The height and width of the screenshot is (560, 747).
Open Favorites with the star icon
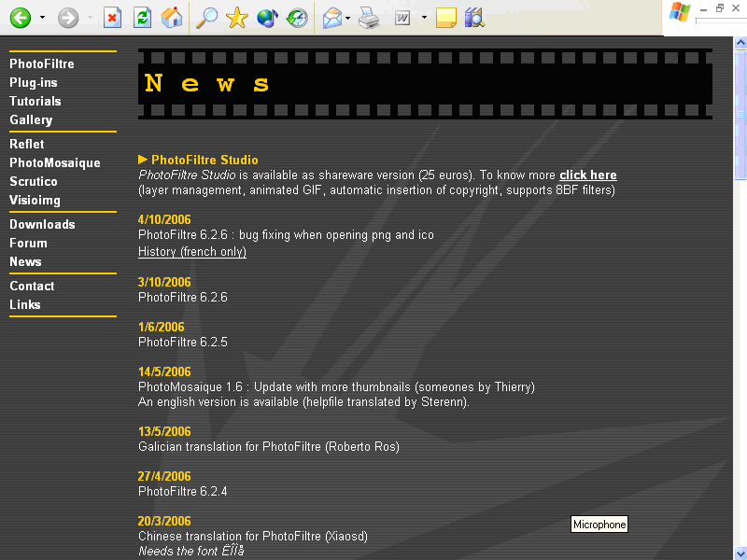pyautogui.click(x=237, y=18)
